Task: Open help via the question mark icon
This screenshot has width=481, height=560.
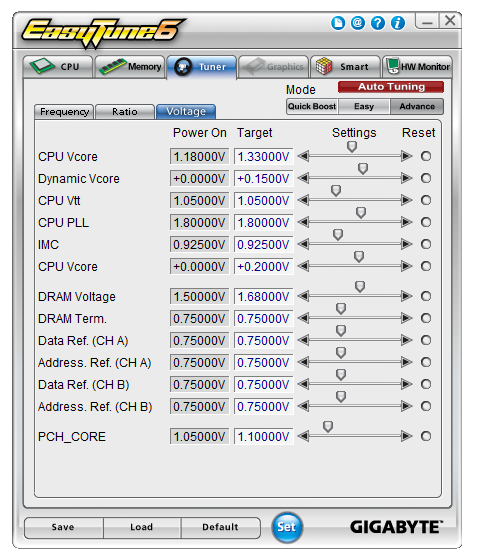Action: click(x=377, y=23)
